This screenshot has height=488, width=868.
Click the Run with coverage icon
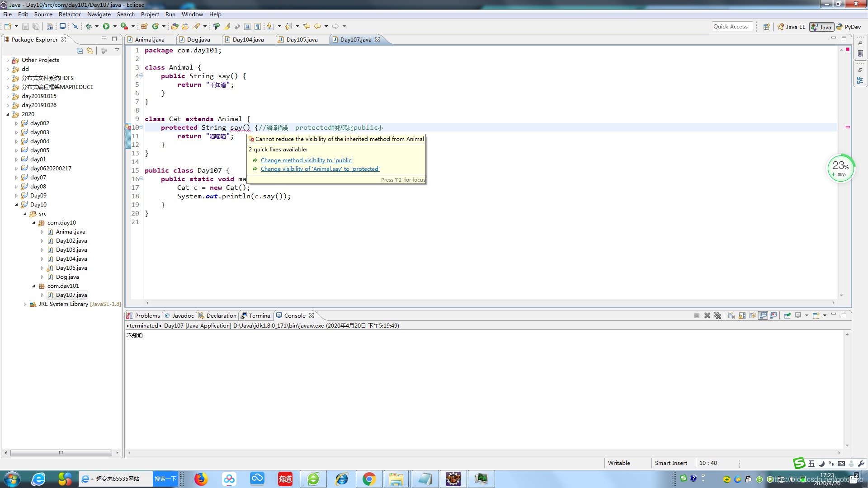pos(124,26)
